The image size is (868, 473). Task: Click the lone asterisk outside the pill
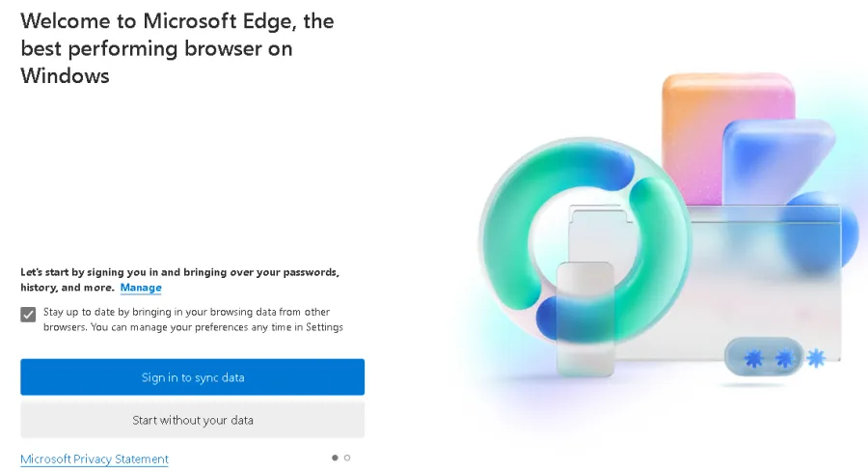coord(817,358)
